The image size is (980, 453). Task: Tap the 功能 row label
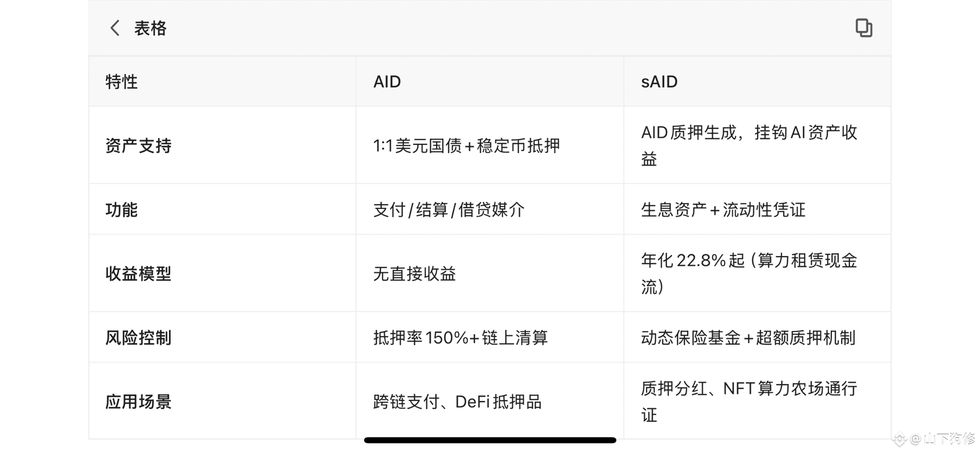(121, 210)
